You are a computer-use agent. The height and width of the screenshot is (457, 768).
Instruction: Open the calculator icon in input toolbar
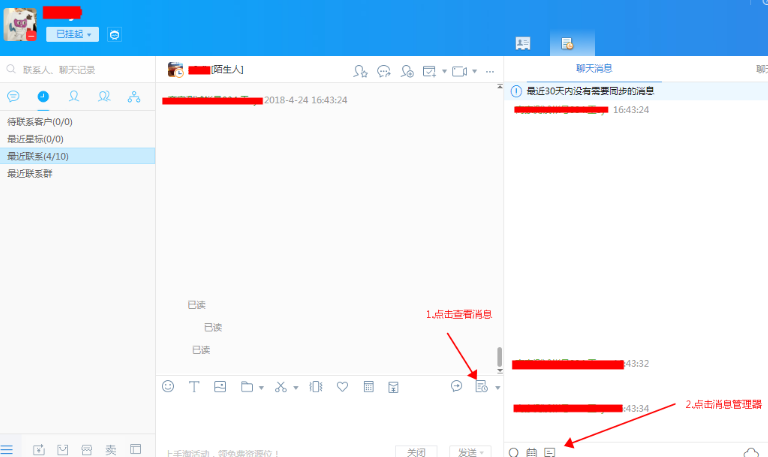click(369, 387)
